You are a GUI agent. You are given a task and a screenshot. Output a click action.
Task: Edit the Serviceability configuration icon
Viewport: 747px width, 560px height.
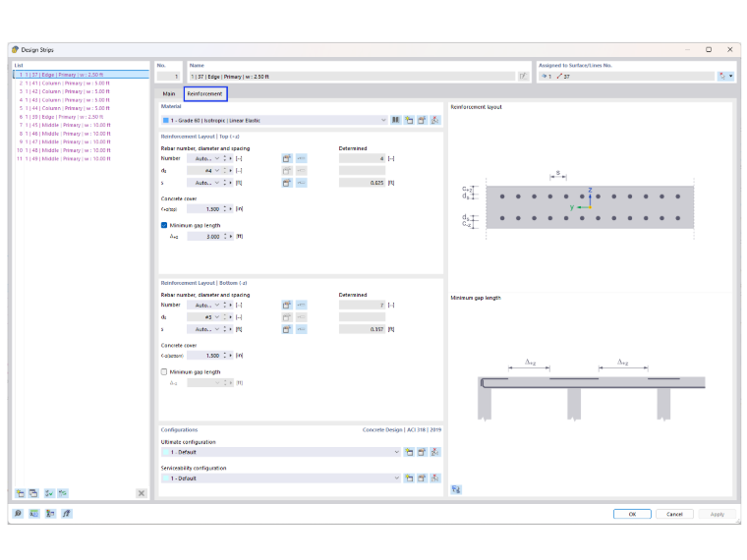(x=422, y=478)
